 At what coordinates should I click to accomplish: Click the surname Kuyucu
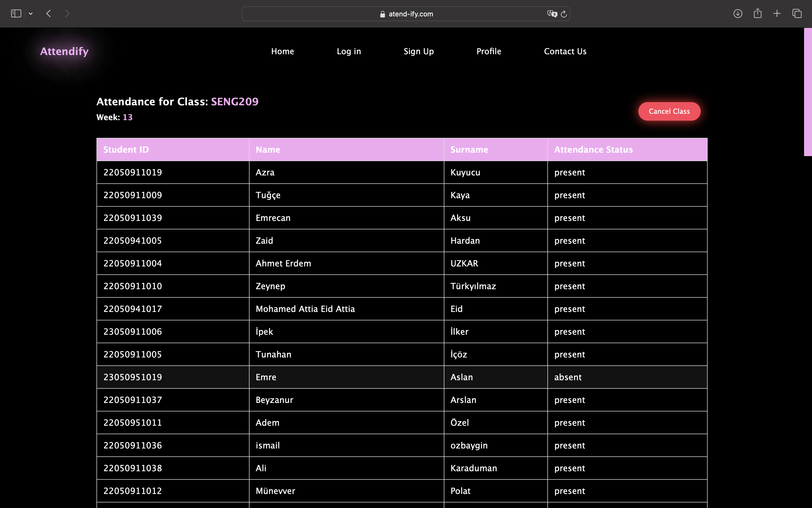(x=465, y=172)
